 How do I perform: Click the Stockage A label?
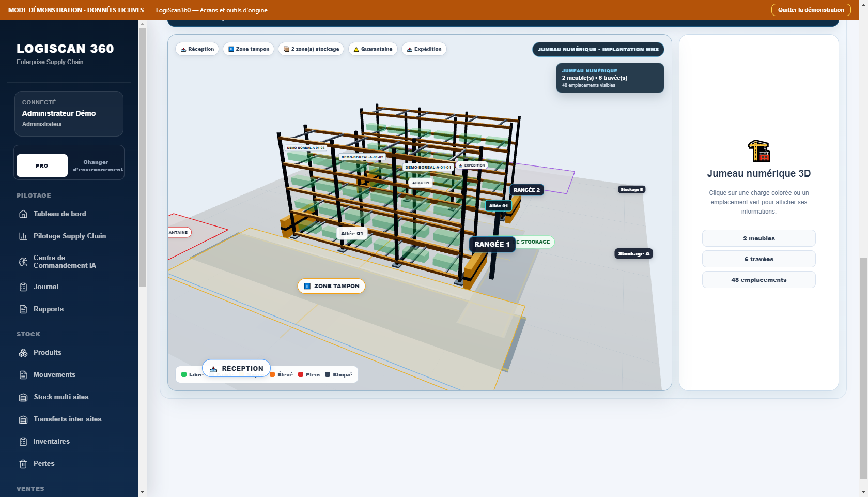pos(633,254)
